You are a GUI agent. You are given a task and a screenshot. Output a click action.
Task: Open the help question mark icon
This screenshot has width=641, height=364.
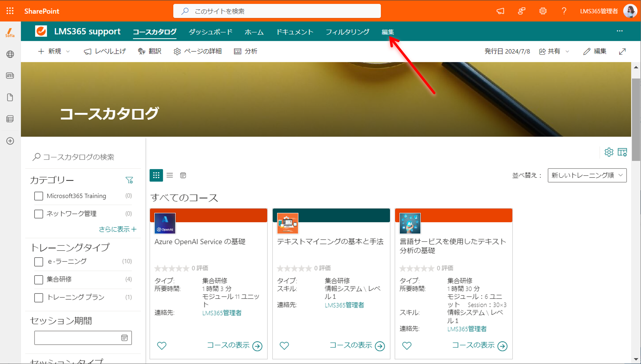564,11
